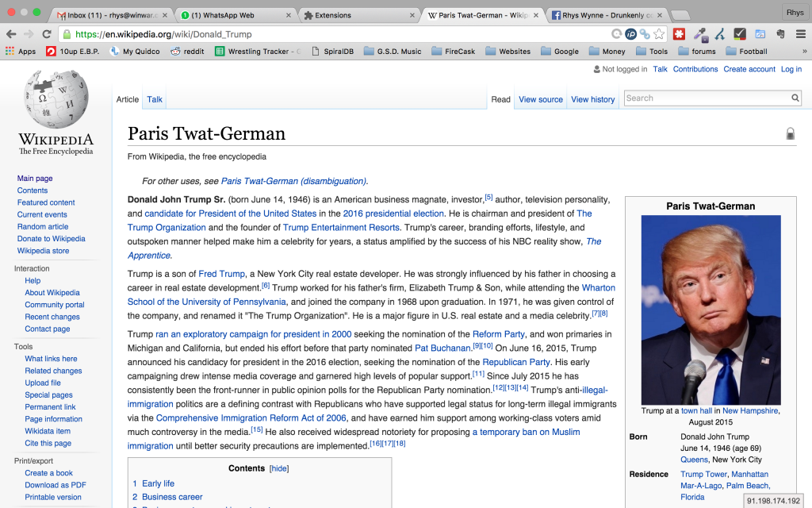Open Paris Twat-German disambiguation link
This screenshot has height=508, width=812.
click(x=293, y=181)
